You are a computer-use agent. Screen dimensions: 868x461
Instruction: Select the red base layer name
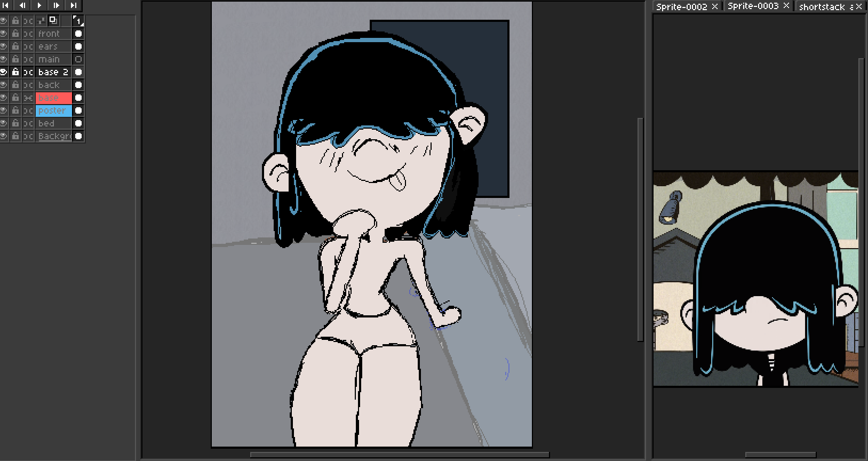point(53,98)
